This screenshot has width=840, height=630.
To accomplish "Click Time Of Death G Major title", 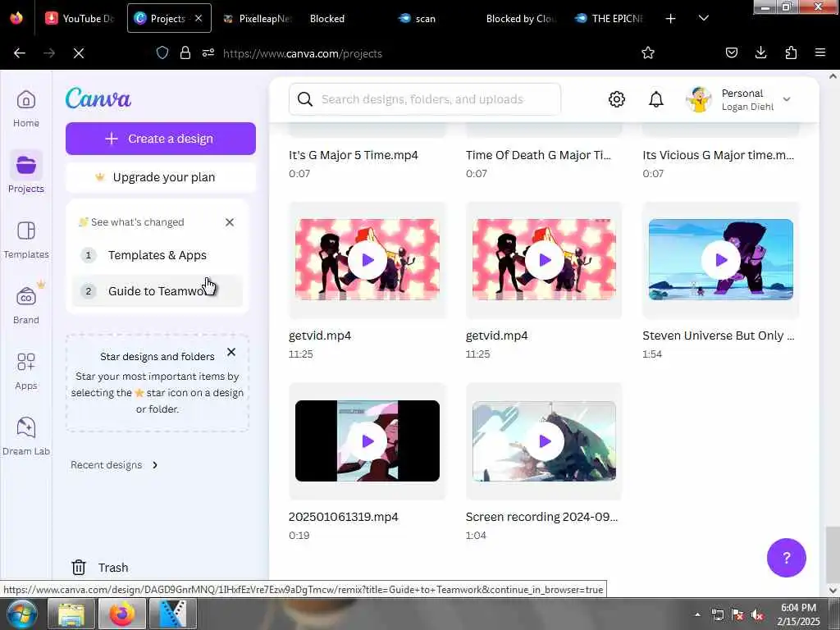I will [x=538, y=155].
